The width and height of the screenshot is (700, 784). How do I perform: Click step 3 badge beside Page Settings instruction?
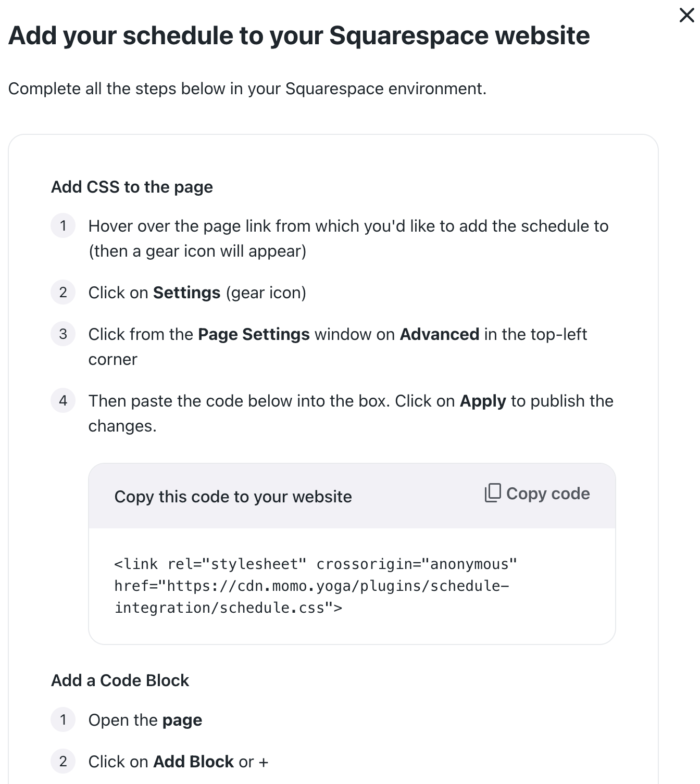coord(63,334)
